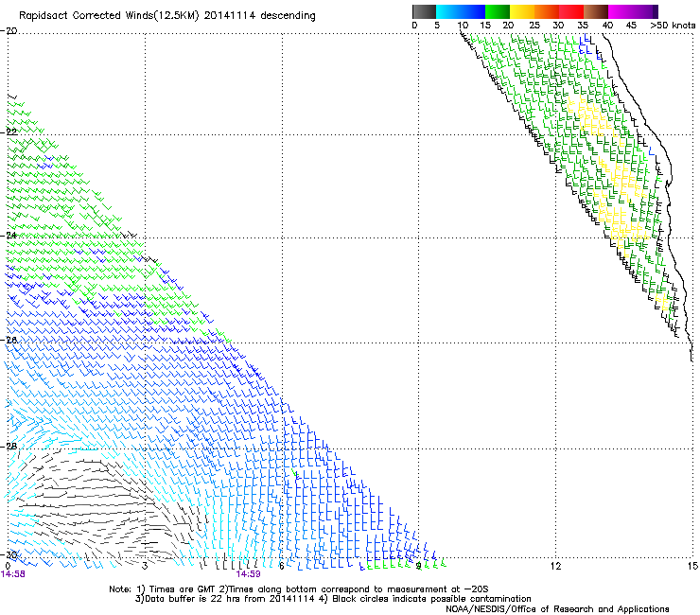Click the '25' legend scale value
Viewport: 700px width, 615px height.
(534, 26)
